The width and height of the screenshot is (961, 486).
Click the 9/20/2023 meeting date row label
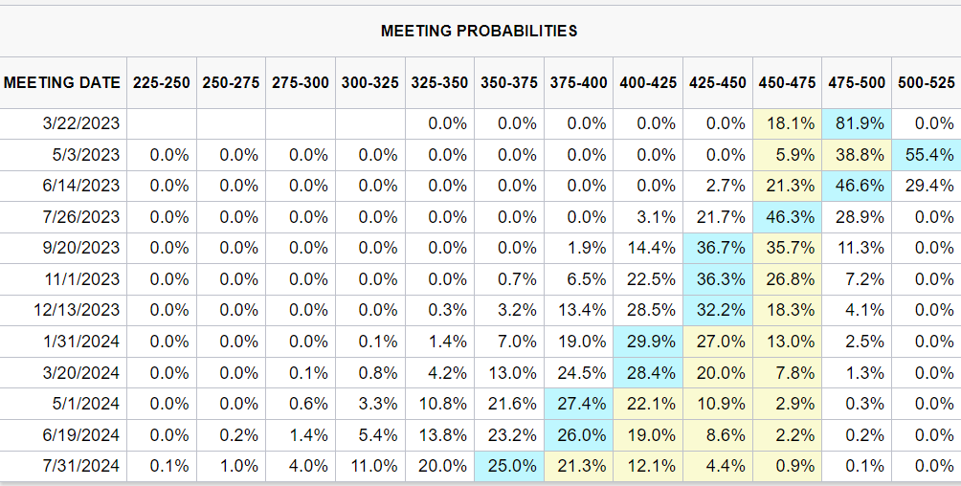point(80,248)
